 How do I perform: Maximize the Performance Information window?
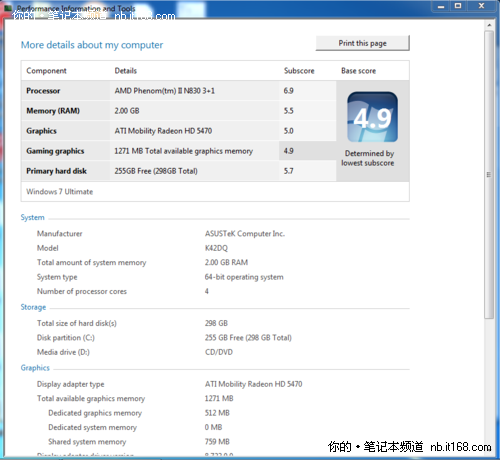tap(458, 6)
